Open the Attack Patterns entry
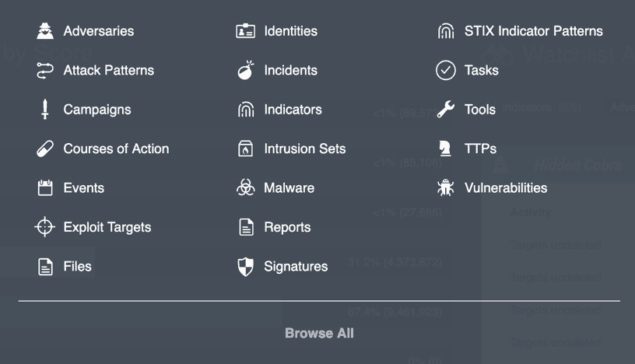The image size is (635, 364). coord(108,71)
